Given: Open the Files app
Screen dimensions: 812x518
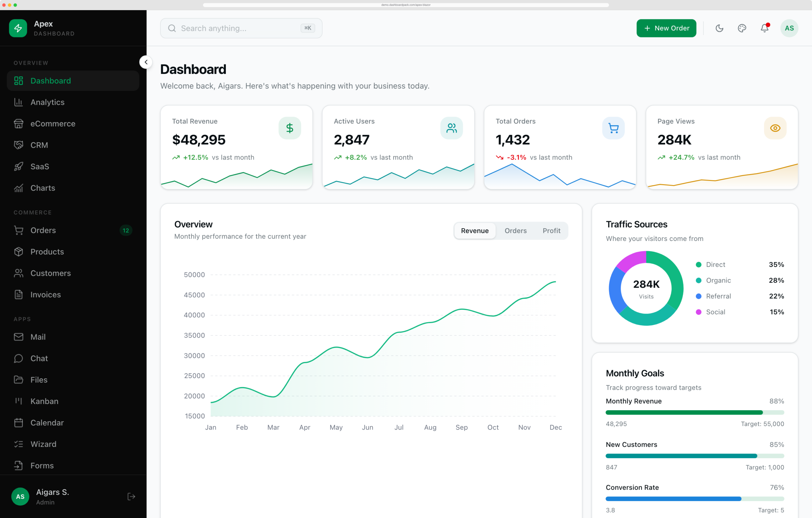Looking at the screenshot, I should [73, 380].
